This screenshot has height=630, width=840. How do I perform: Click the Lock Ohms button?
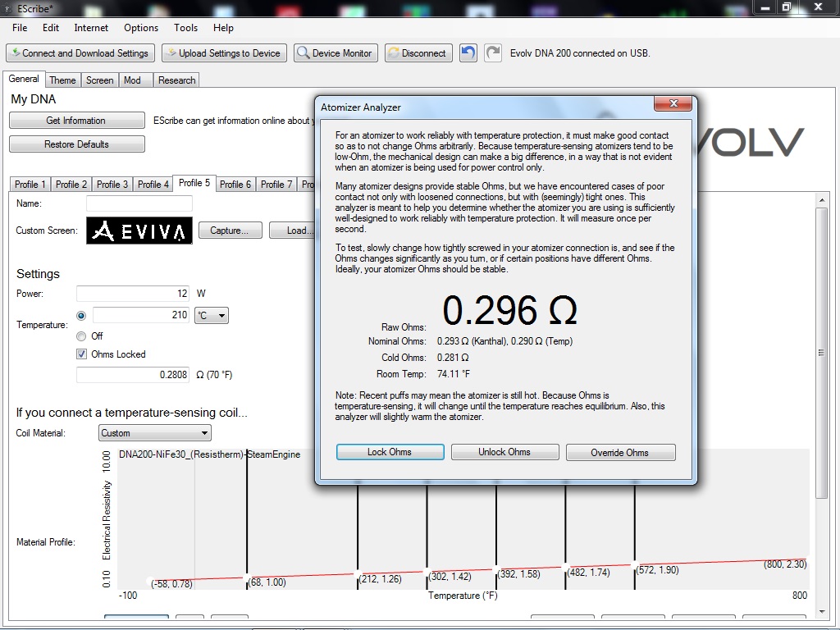[x=390, y=452]
